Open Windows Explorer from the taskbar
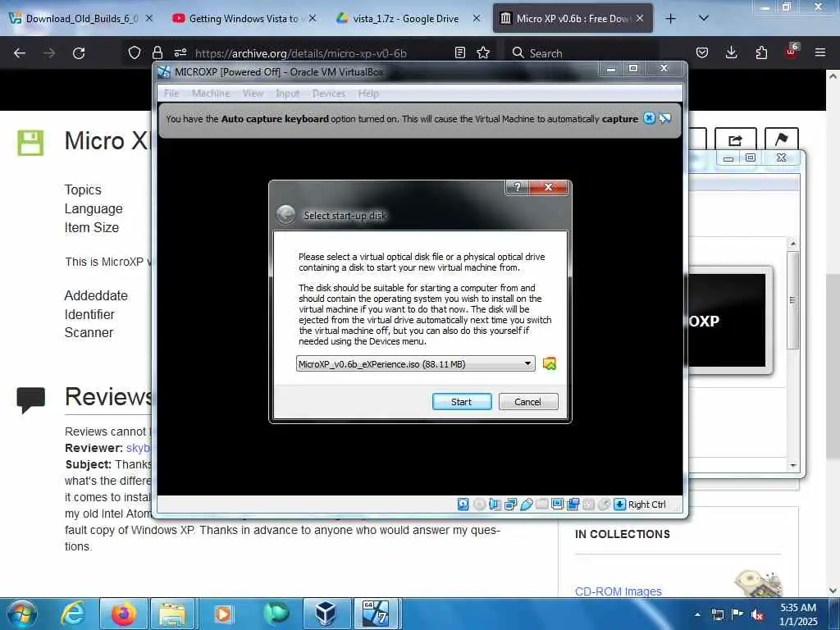 pyautogui.click(x=172, y=614)
